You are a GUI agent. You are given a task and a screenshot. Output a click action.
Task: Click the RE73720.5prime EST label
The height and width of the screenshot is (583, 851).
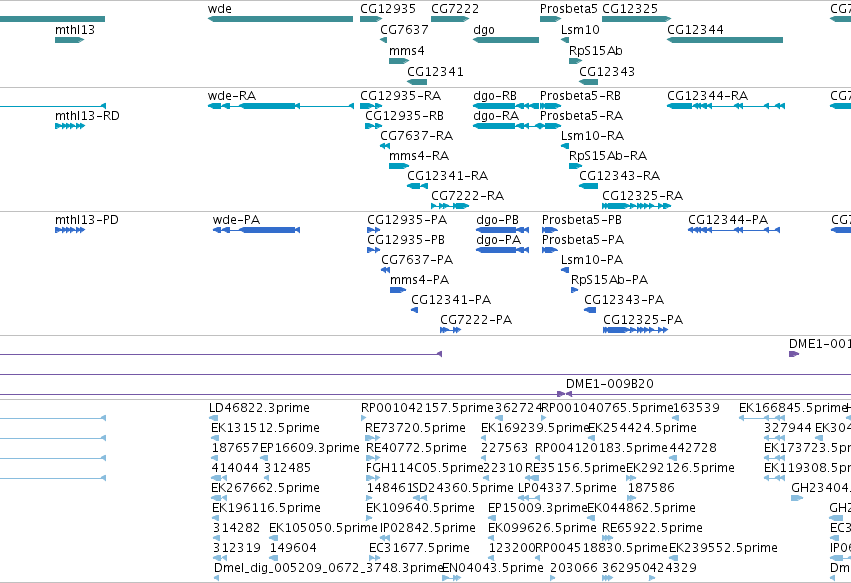[415, 428]
